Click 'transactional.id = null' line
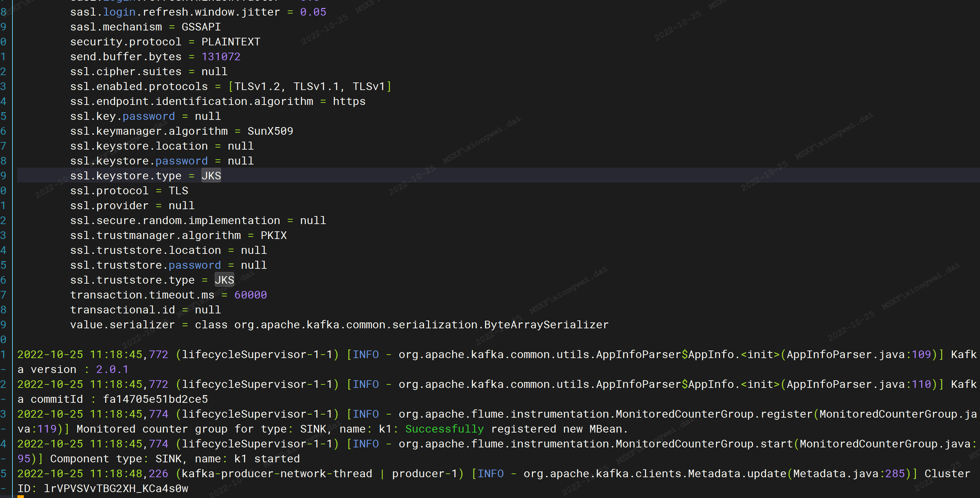This screenshot has width=980, height=498. 145,310
